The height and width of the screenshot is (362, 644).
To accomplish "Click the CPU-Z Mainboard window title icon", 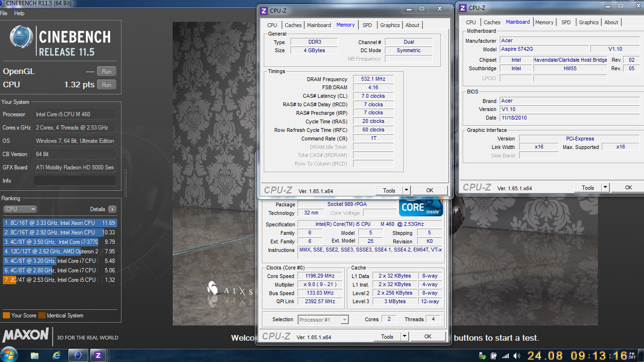I will click(x=462, y=8).
